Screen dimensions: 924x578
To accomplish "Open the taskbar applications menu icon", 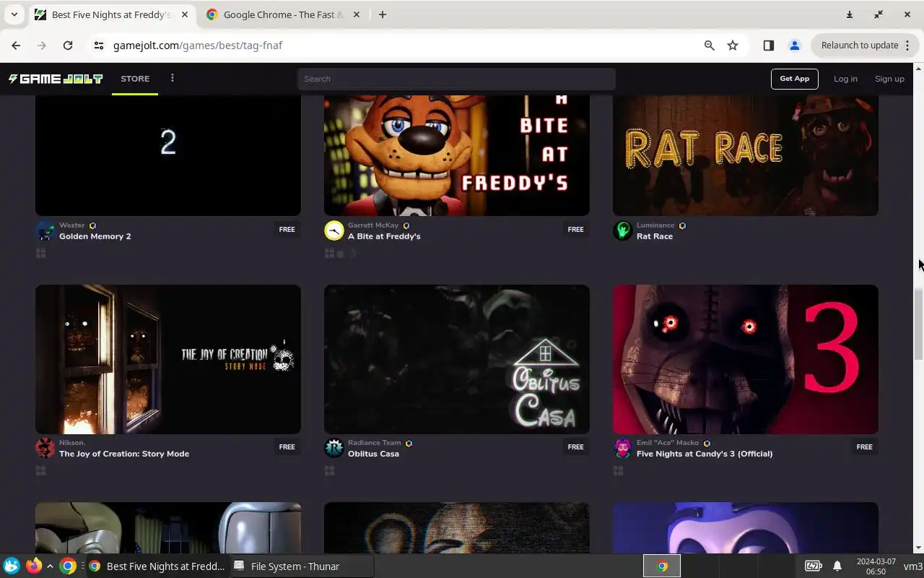I will click(12, 566).
